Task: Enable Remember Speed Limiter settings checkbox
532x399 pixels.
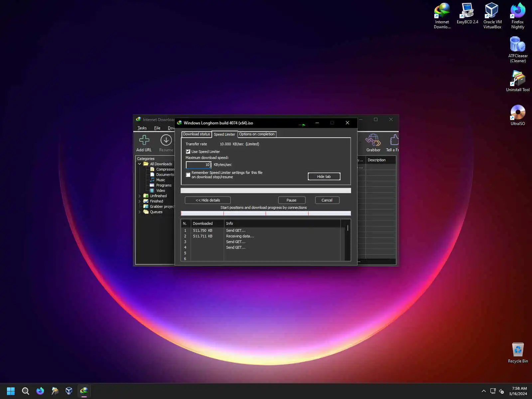Action: pyautogui.click(x=188, y=175)
